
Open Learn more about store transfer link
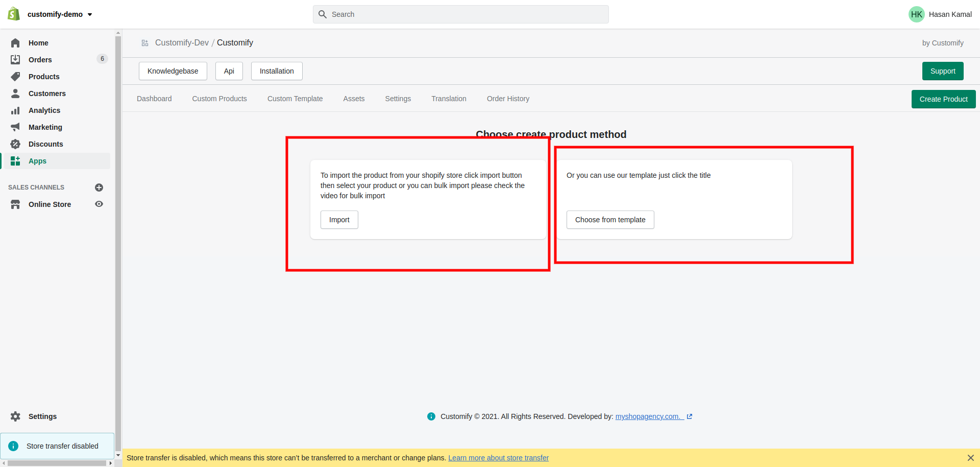[498, 458]
